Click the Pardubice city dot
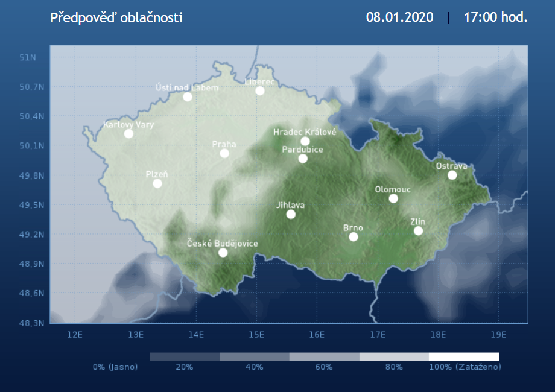This screenshot has height=392, width=555. click(x=303, y=158)
